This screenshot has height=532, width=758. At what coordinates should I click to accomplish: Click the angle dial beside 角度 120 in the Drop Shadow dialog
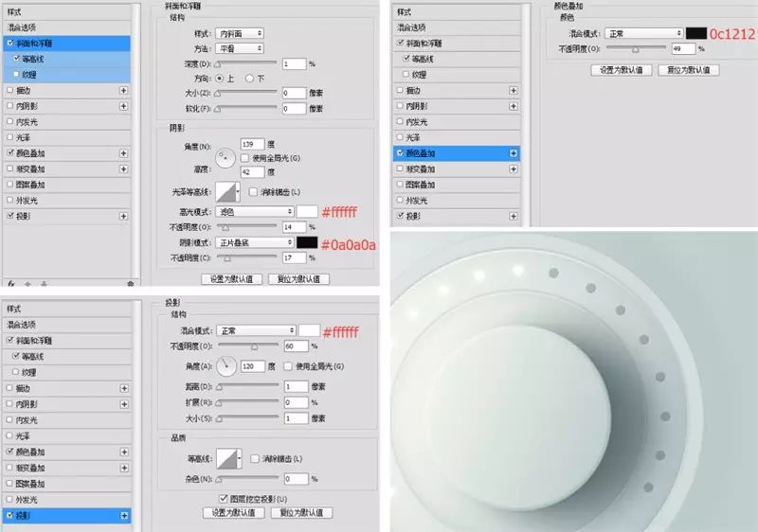[226, 366]
